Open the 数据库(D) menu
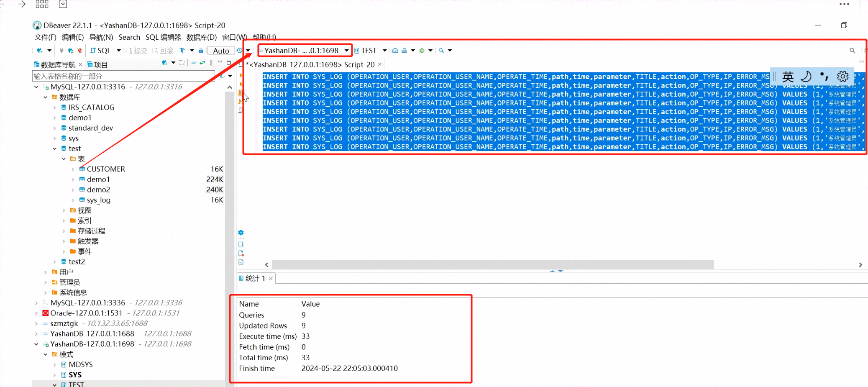The height and width of the screenshot is (387, 868). pyautogui.click(x=201, y=37)
